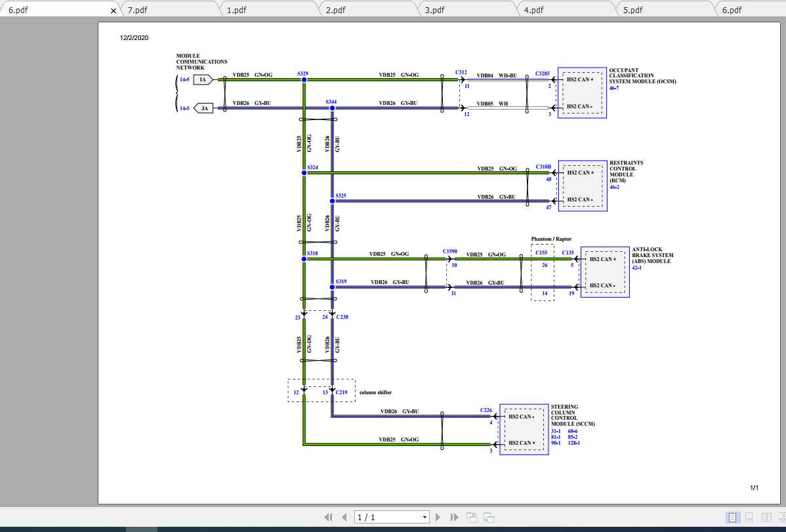Click connector label C135
Viewport: 786px width, 532px height.
(x=568, y=253)
